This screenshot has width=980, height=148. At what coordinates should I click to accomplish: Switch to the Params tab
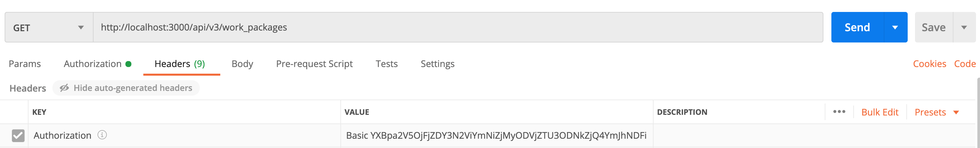(25, 63)
